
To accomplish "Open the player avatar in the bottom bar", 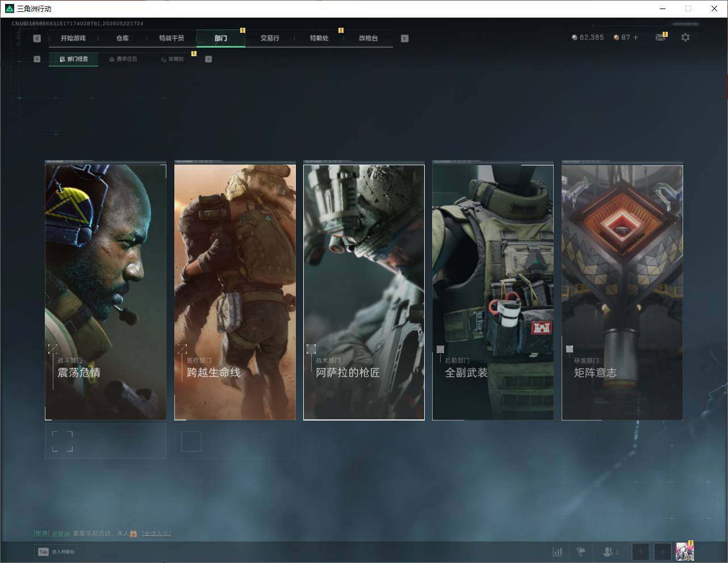I will pos(685,552).
